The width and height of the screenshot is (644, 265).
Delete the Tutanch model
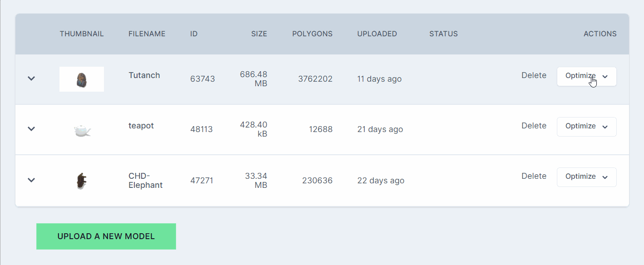(x=534, y=75)
